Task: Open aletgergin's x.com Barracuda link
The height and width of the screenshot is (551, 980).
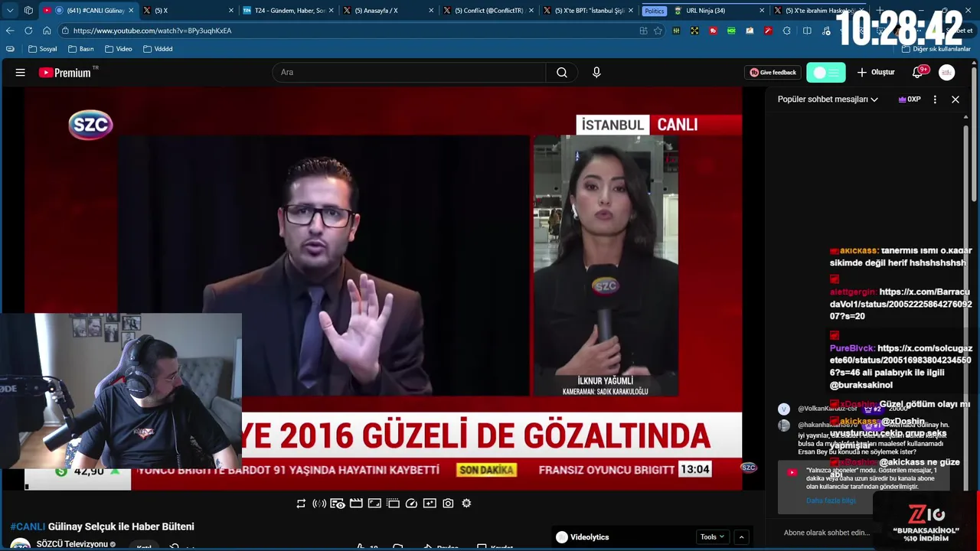Action: (901, 304)
